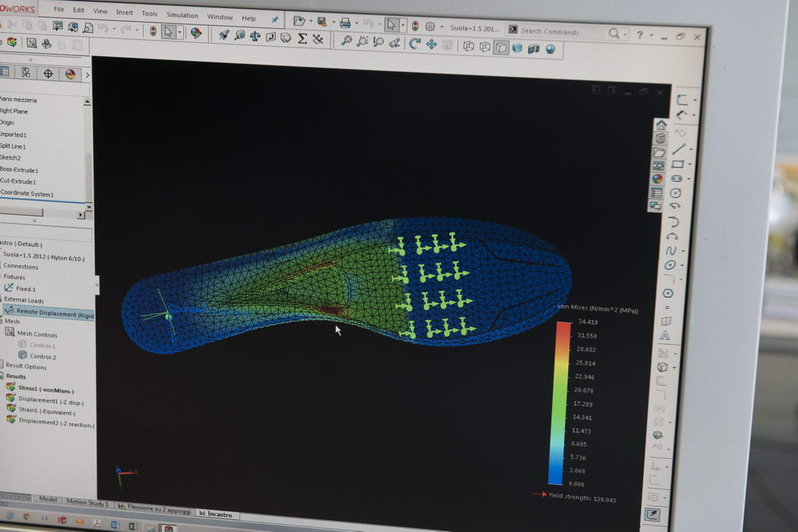This screenshot has width=798, height=532.
Task: Click the Mass Properties scales icon
Action: pyautogui.click(x=255, y=36)
